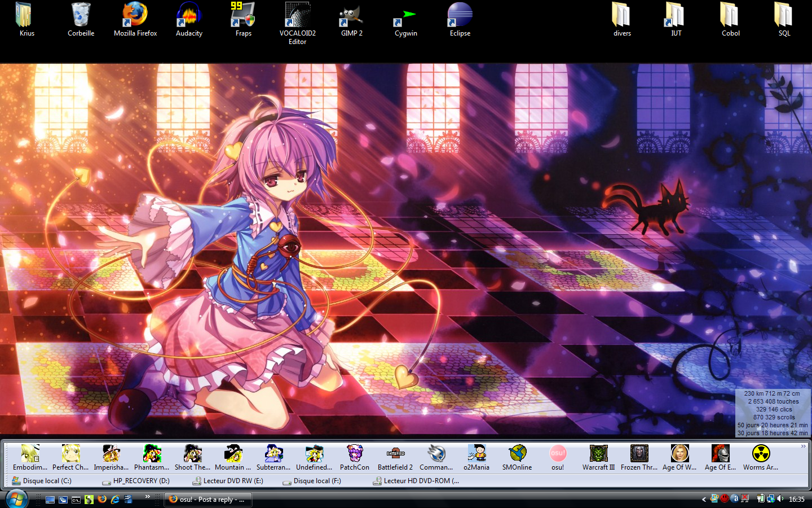Launch the Cygwin shortcut
The image size is (812, 508).
(x=405, y=20)
